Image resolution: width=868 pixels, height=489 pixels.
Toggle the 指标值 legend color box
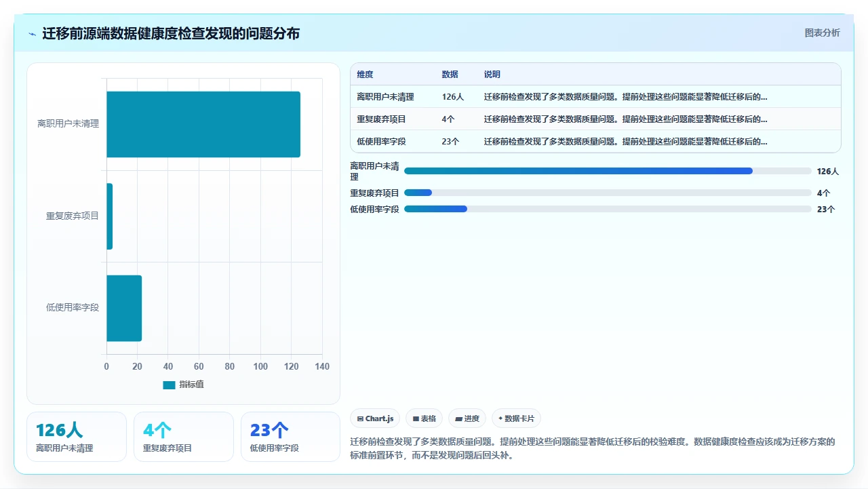pyautogui.click(x=169, y=385)
